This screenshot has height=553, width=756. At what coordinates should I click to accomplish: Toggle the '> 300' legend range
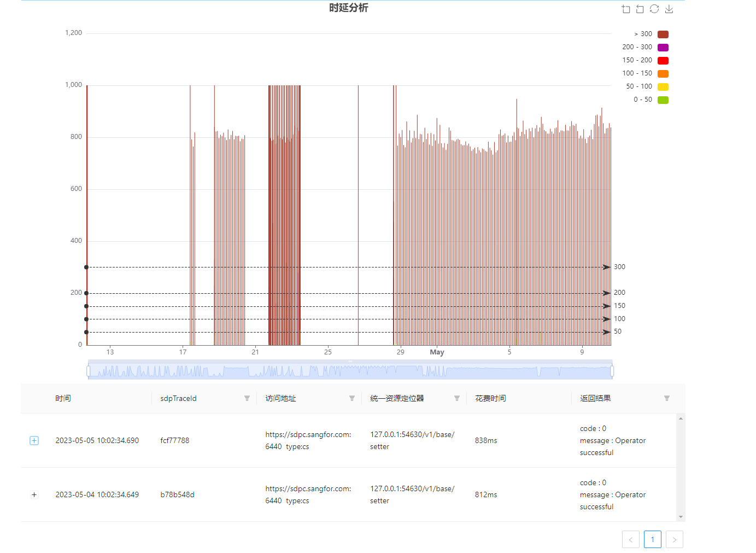pos(663,34)
